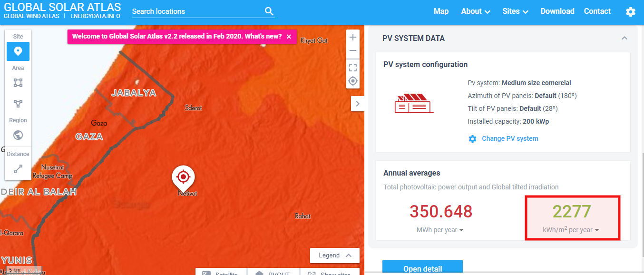This screenshot has height=275, width=644.
Task: Select the Region globe tool
Action: click(x=18, y=135)
